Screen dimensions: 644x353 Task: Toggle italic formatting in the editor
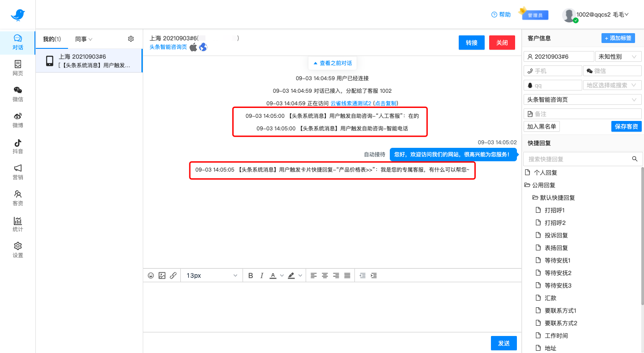pos(261,276)
